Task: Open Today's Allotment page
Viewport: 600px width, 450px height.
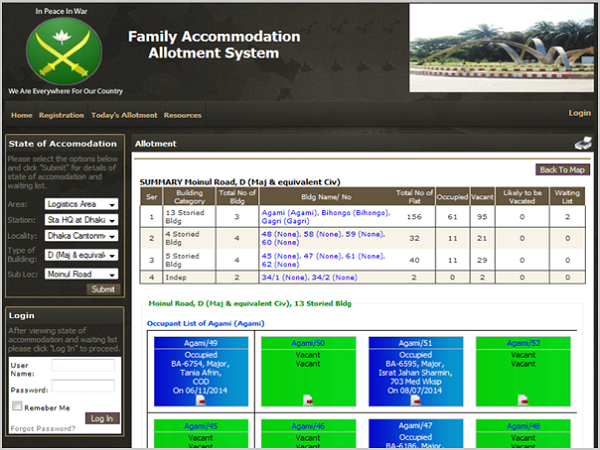Action: click(124, 115)
